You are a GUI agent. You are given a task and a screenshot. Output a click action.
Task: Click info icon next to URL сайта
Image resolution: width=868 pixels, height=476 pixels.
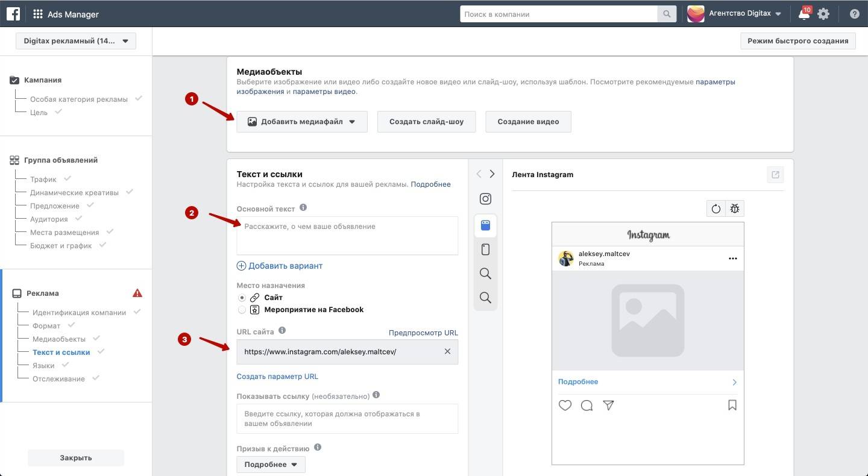coord(282,330)
